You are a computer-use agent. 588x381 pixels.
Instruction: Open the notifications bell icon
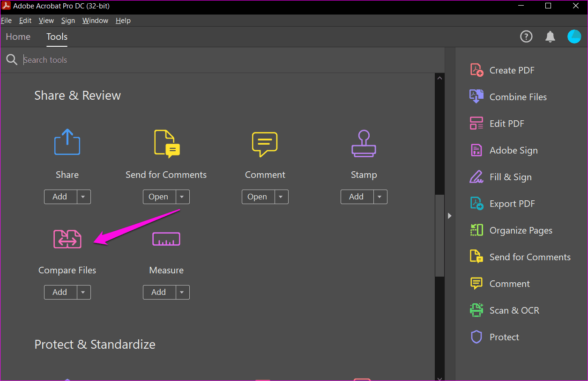551,37
